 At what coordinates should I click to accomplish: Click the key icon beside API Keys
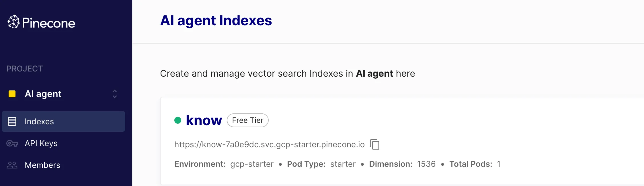tap(12, 143)
